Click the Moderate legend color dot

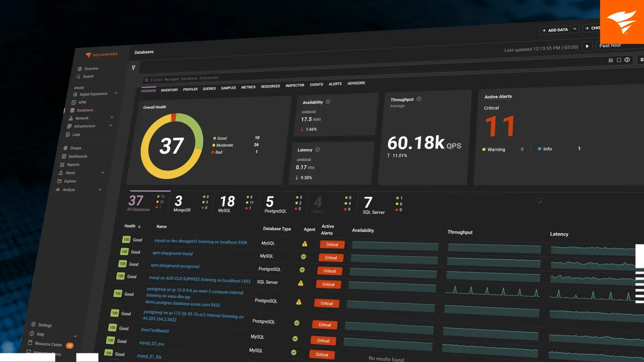(x=214, y=145)
